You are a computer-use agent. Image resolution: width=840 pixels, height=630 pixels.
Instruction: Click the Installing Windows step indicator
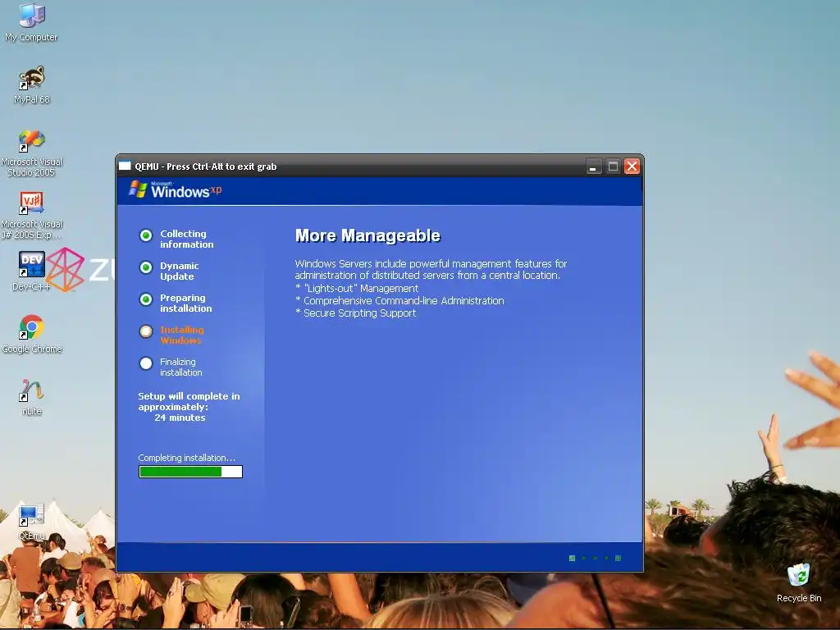click(146, 331)
